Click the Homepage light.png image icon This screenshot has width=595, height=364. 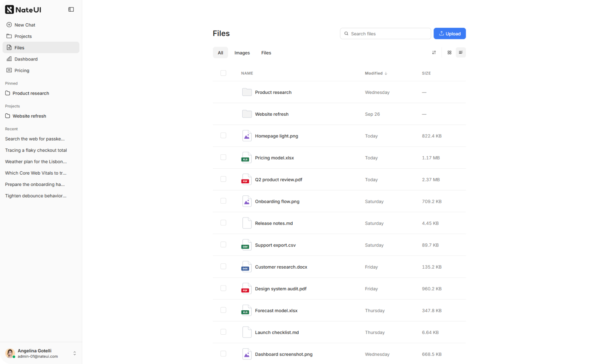point(246,136)
